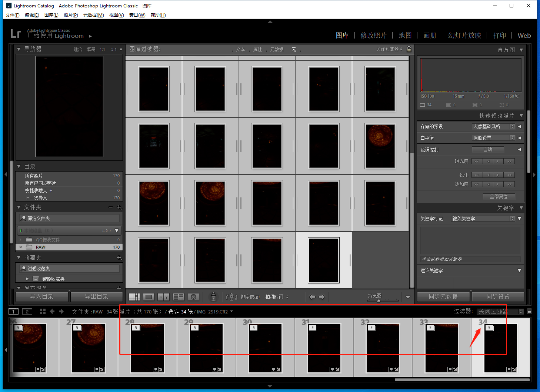This screenshot has width=540, height=392.
Task: Hide left panel with edge arrow
Action: pyautogui.click(x=6, y=174)
